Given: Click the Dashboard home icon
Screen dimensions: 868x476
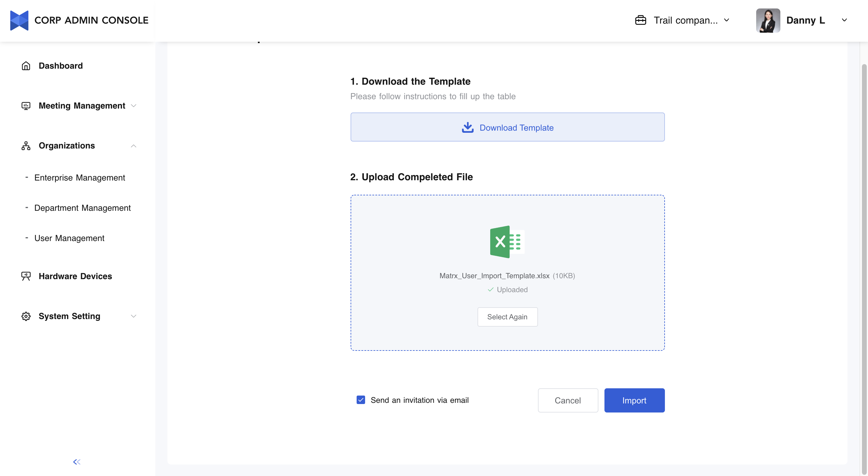Looking at the screenshot, I should click(x=26, y=66).
